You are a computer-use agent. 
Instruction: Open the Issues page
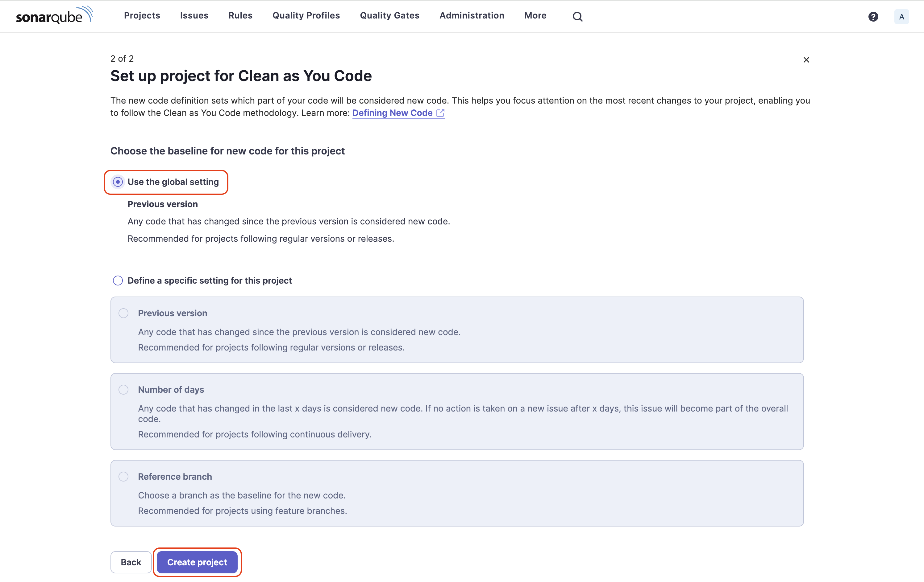tap(194, 15)
